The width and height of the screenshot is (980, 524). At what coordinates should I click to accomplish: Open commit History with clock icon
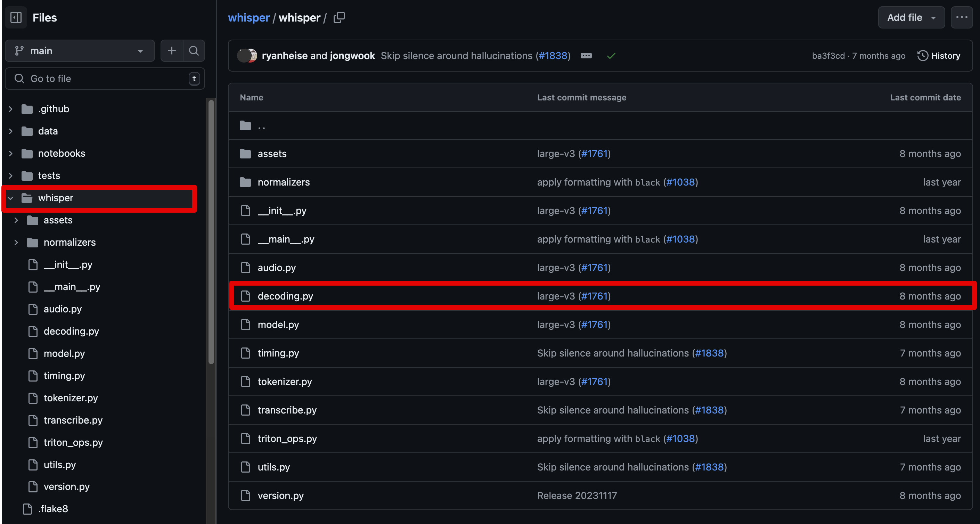click(x=939, y=56)
